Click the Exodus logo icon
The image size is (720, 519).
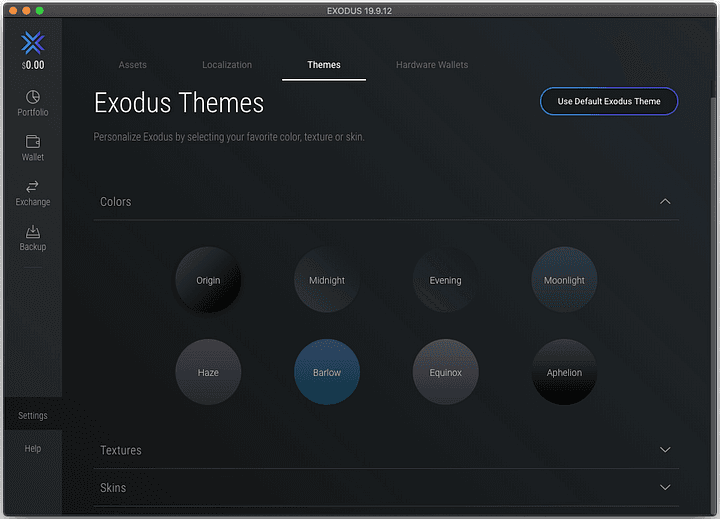click(33, 43)
